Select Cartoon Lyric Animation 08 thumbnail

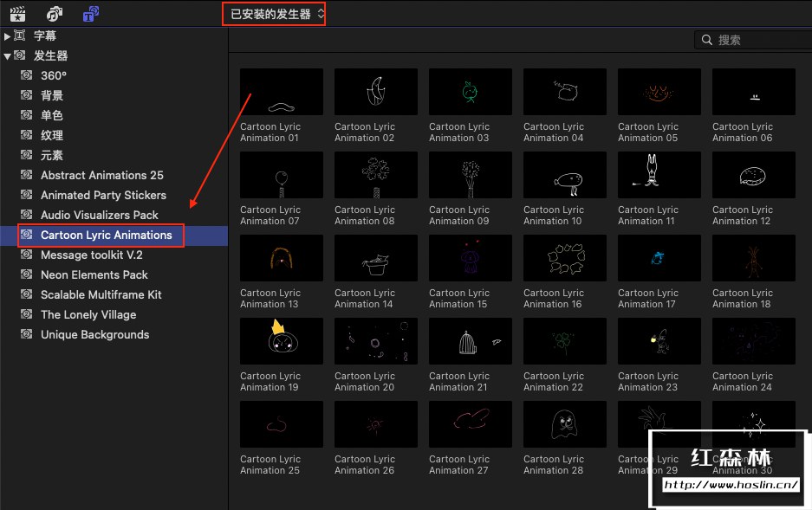376,175
